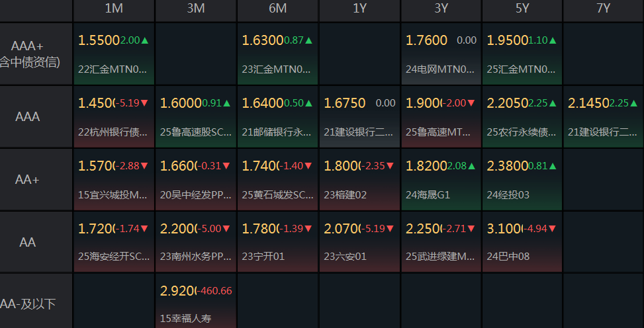This screenshot has width=644, height=328.
Task: Click the 3Y tenor column header
Action: (x=441, y=9)
